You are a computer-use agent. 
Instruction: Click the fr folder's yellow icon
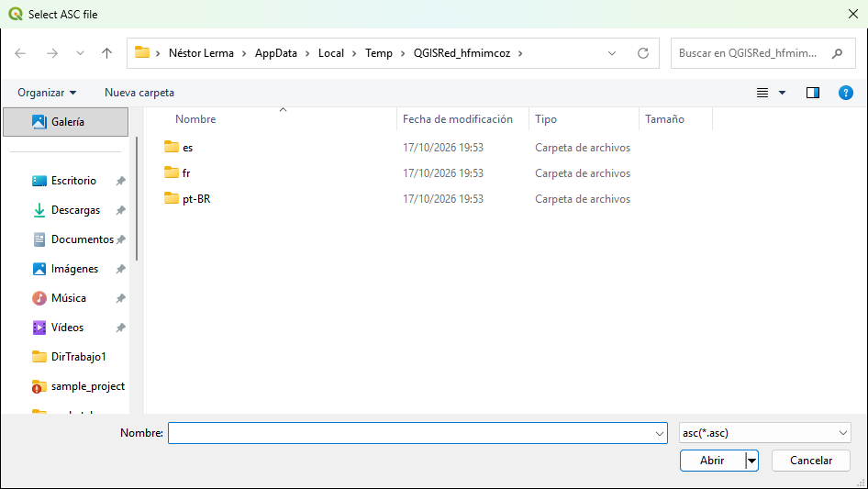172,172
